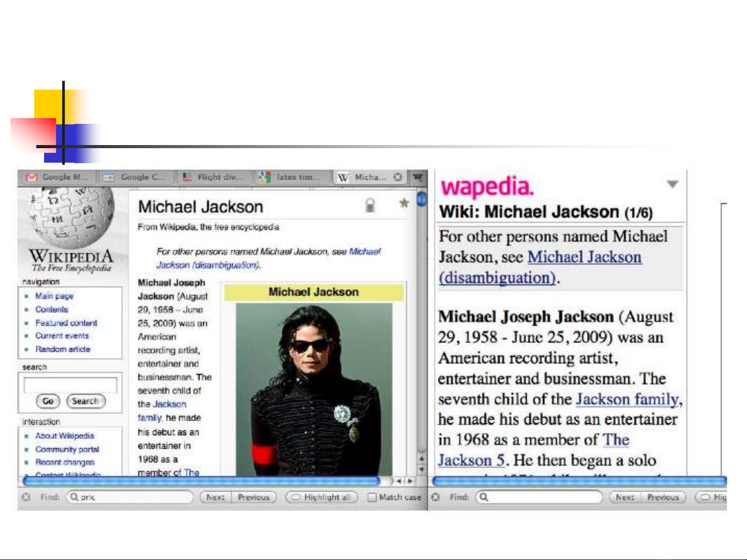The image size is (747, 560).
Task: Click the Wikipedia sidebar search input field
Action: click(x=71, y=385)
